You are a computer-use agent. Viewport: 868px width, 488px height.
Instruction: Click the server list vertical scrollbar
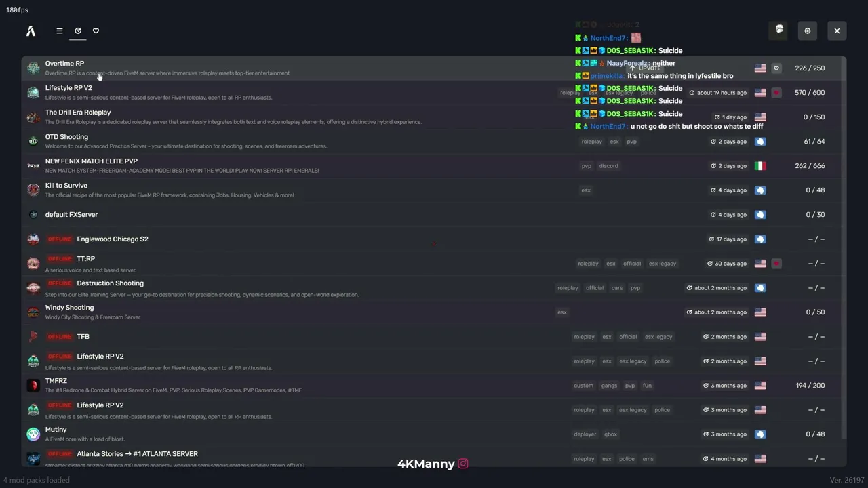click(844, 248)
